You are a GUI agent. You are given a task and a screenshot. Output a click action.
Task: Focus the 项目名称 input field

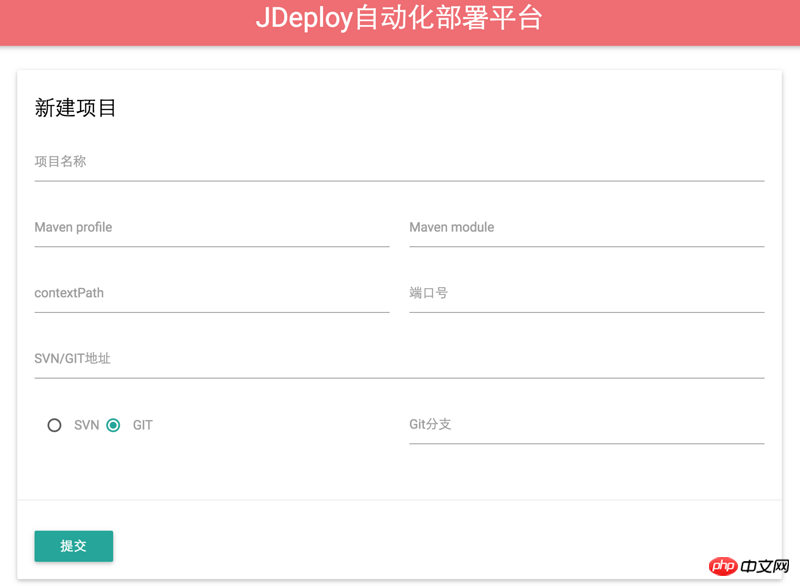pyautogui.click(x=399, y=163)
